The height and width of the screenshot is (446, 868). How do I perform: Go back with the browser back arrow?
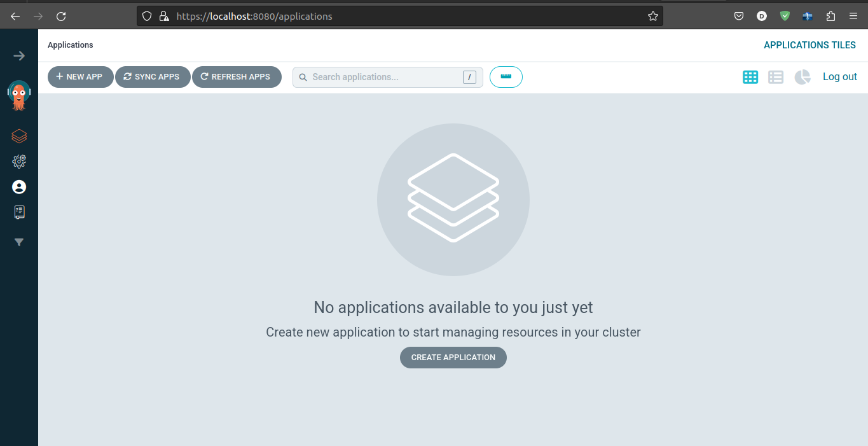click(x=15, y=17)
